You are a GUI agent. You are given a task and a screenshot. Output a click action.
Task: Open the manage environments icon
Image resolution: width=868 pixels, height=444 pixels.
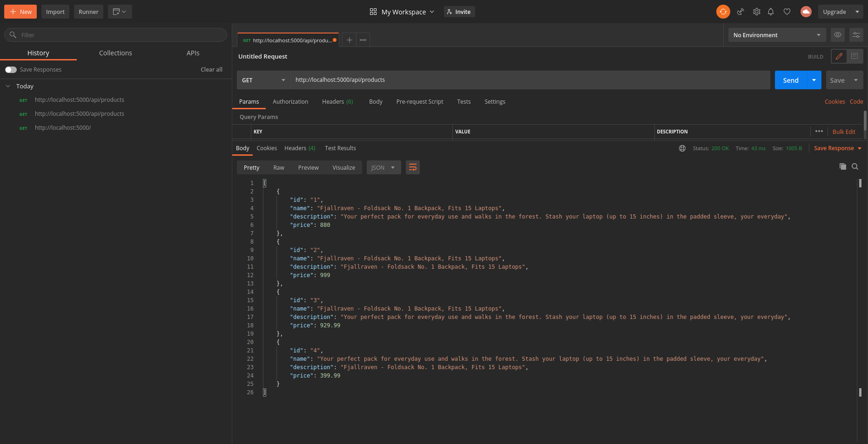856,35
